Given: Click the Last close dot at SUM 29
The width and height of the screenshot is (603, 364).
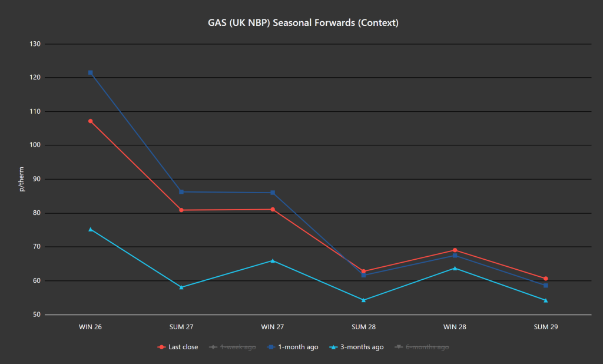Looking at the screenshot, I should pos(546,279).
